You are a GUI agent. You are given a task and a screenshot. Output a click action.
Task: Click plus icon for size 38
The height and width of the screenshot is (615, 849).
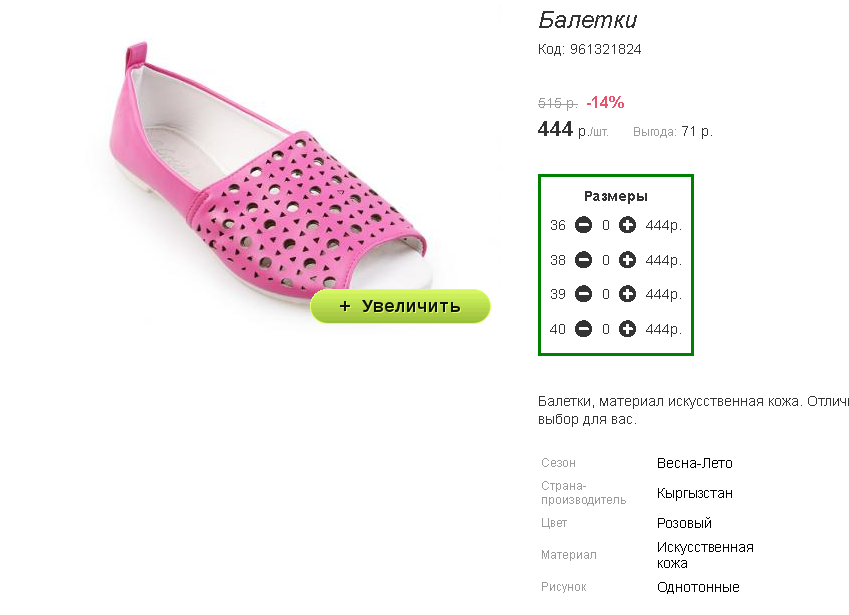628,260
